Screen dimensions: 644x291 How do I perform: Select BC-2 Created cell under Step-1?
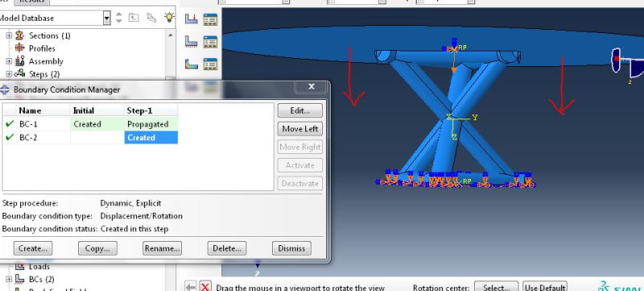click(151, 138)
